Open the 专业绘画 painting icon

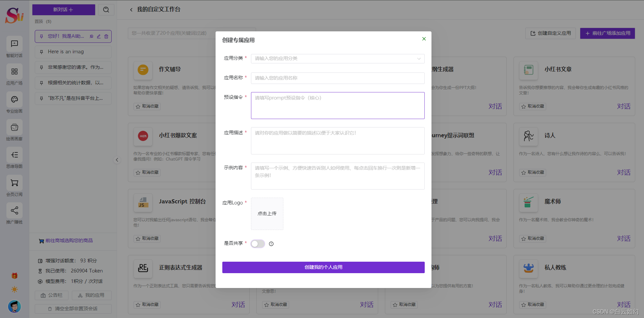[15, 99]
